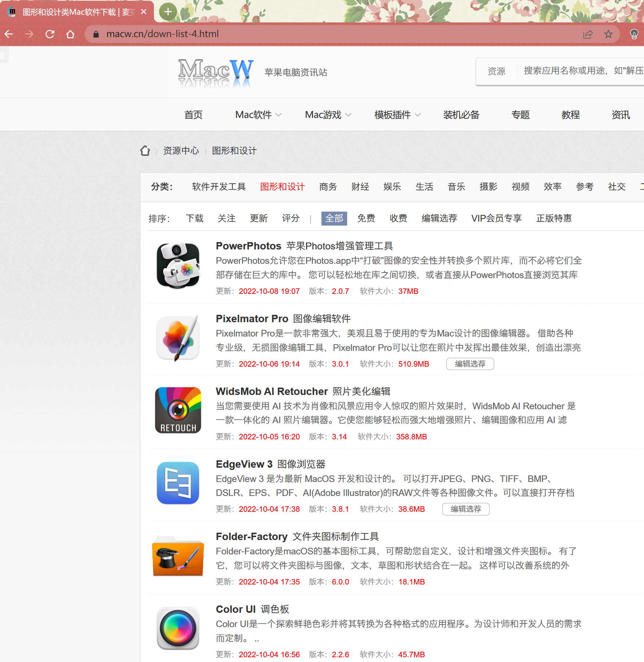Open the Color UI app icon
644x662 pixels.
click(x=178, y=628)
